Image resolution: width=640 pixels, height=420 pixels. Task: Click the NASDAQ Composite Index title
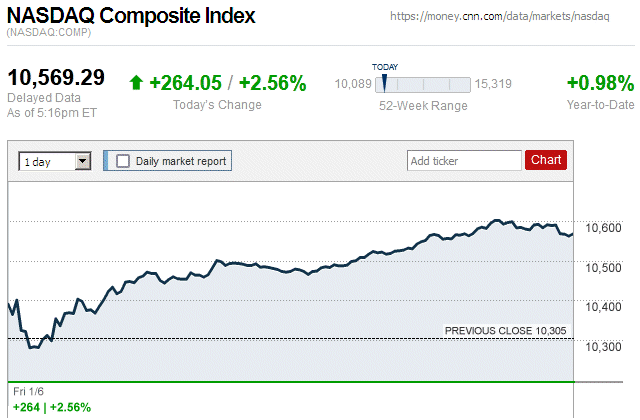pos(131,16)
